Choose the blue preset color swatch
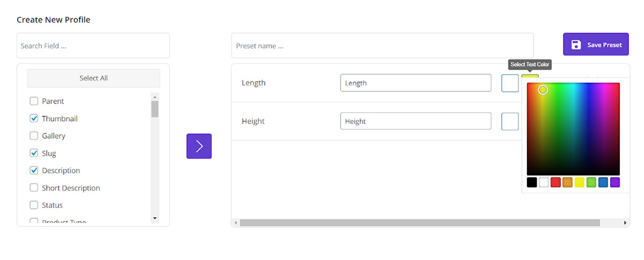 603,182
